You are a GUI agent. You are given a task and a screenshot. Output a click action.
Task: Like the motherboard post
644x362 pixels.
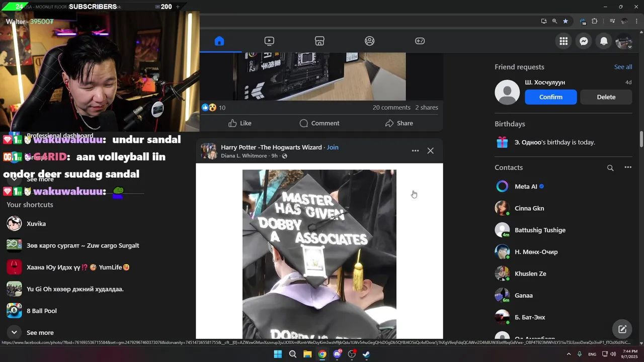click(x=240, y=123)
